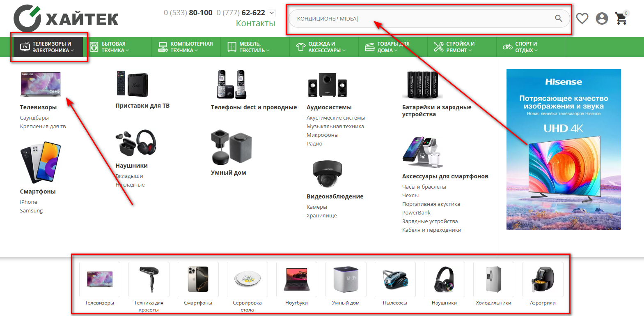Open Хранилище subcategory
Viewport: 644px width, 316px height.
click(322, 216)
